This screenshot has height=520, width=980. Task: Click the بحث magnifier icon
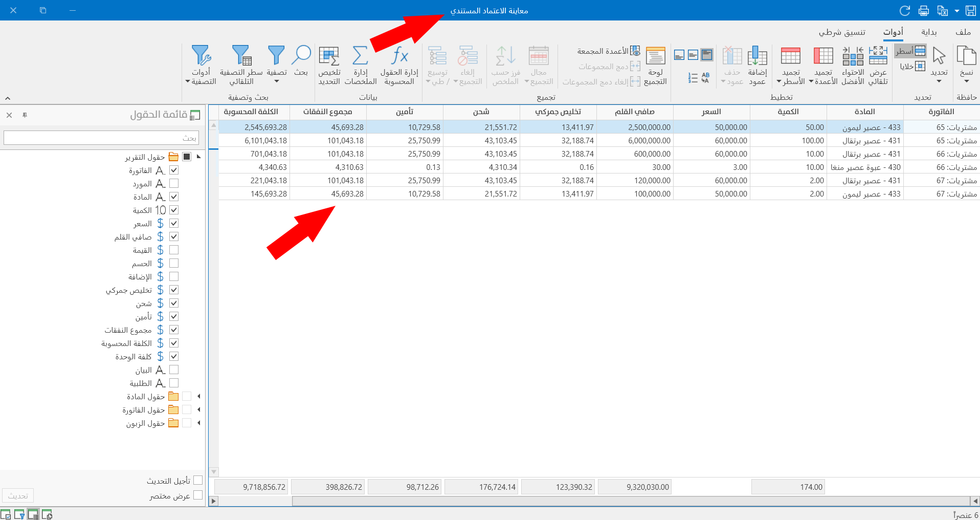301,60
